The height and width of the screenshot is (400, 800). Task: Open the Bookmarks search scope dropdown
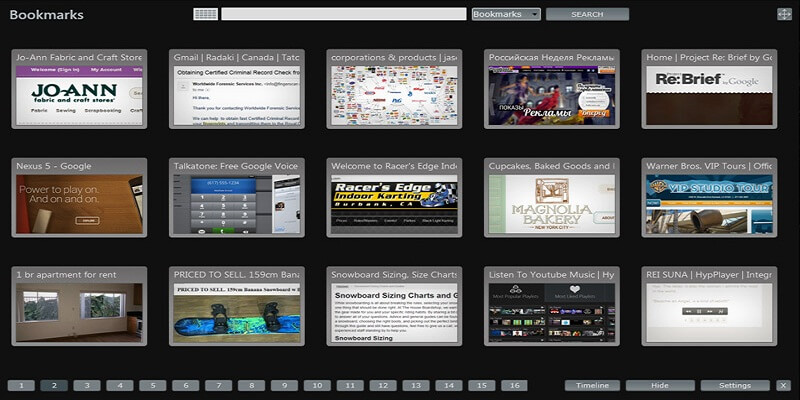pyautogui.click(x=506, y=14)
